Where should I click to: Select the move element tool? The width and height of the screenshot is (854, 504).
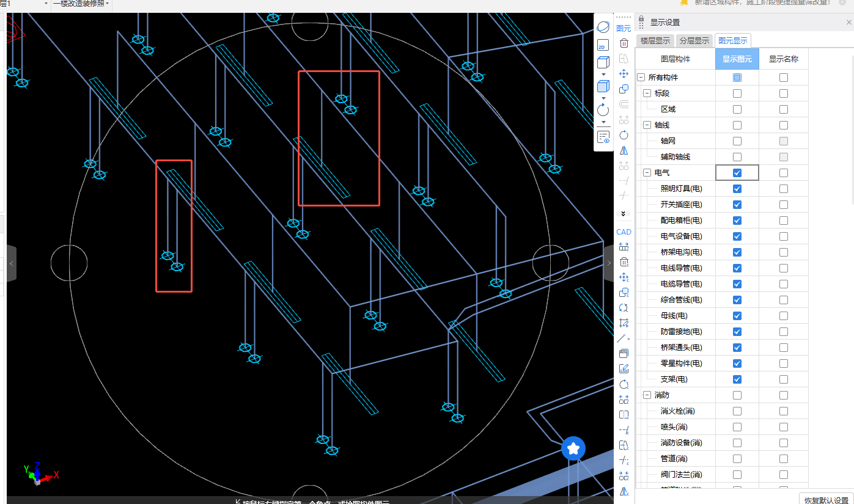pos(624,74)
